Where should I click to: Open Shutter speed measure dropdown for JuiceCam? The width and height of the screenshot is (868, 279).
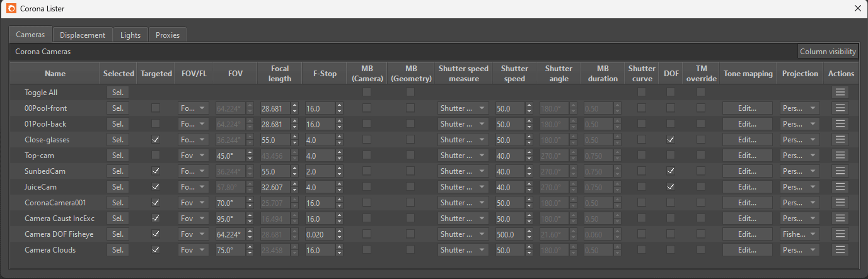(x=463, y=187)
